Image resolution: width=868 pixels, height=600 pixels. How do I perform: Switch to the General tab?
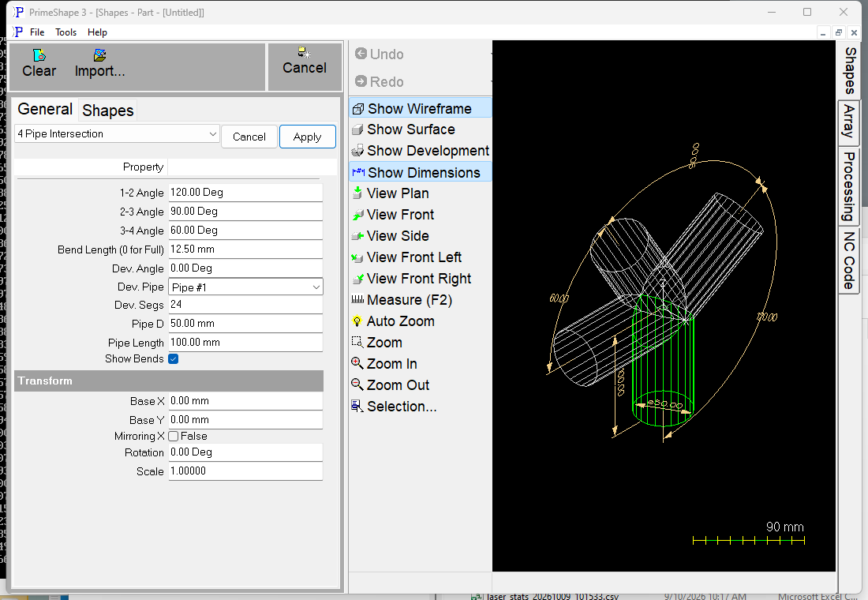click(45, 109)
